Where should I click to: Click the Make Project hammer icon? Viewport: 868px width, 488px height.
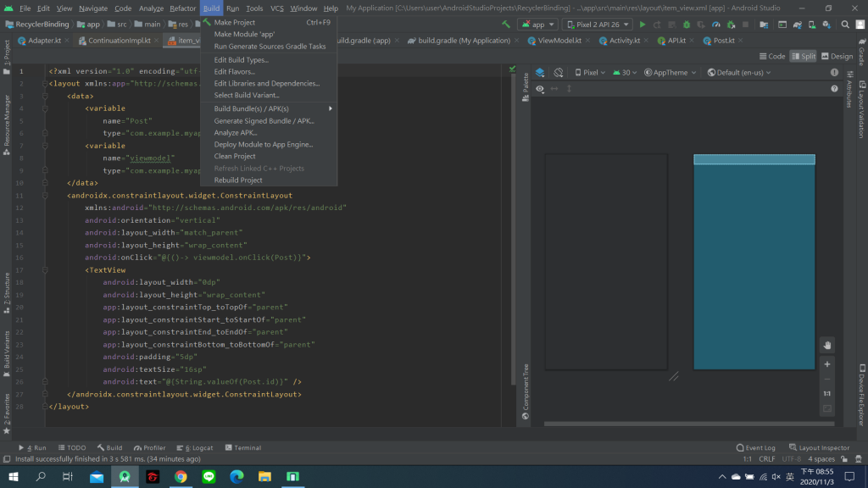click(506, 25)
